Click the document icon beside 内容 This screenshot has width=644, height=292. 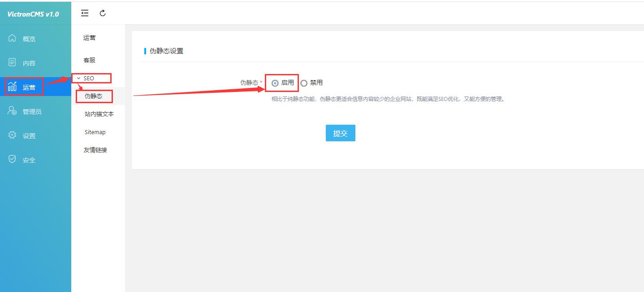13,62
